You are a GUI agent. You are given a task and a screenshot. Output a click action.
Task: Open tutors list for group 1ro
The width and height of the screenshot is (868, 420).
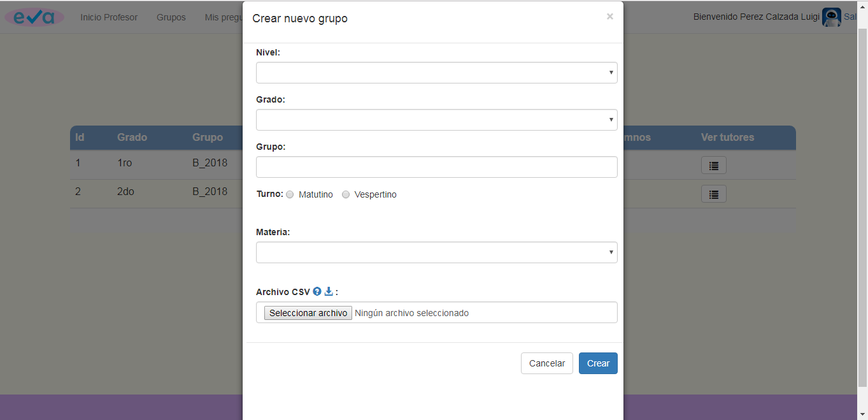[x=713, y=165]
